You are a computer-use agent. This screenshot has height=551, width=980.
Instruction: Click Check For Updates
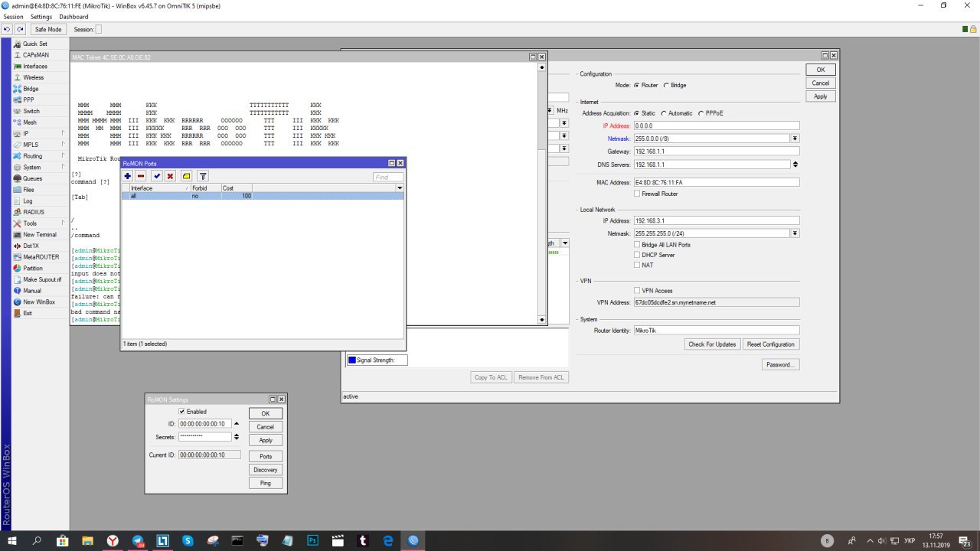(712, 344)
